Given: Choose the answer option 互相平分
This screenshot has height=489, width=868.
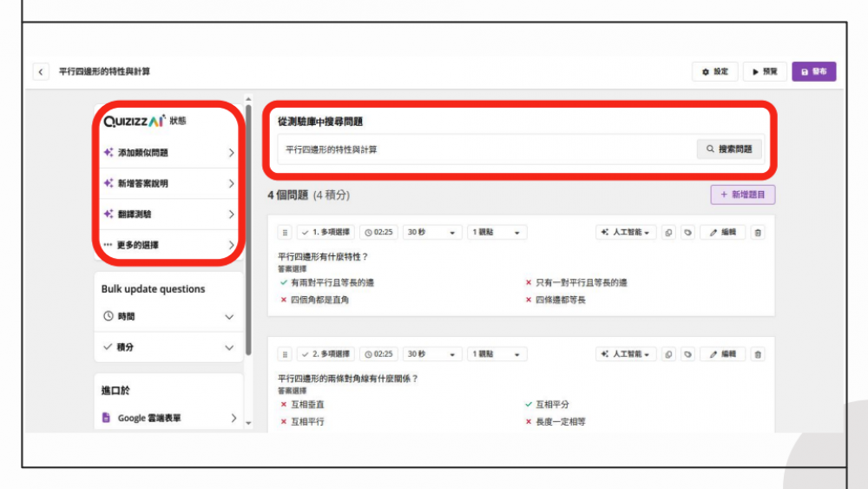Looking at the screenshot, I should [552, 405].
